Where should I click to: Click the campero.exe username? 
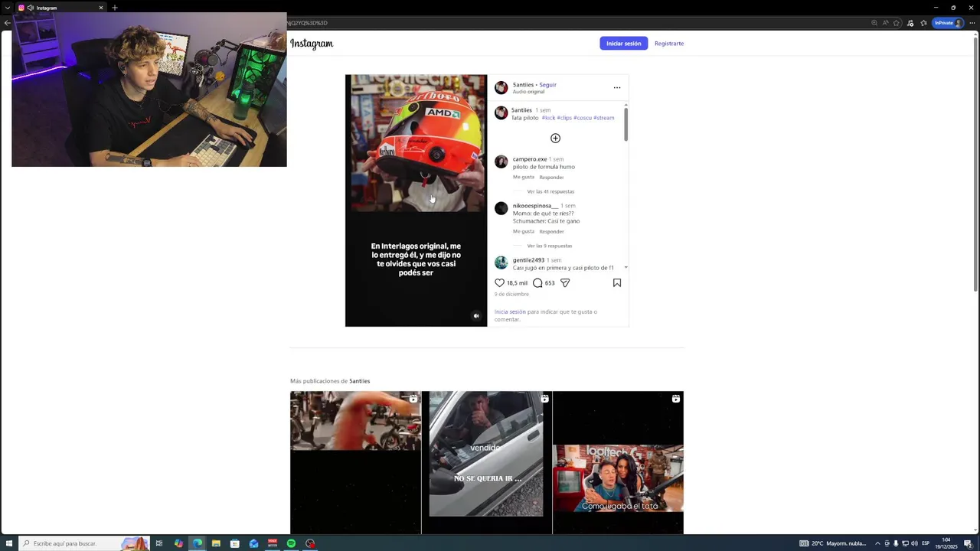(x=530, y=159)
